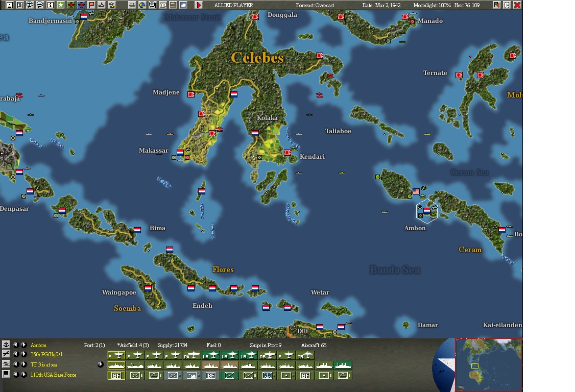This screenshot has height=392, width=575.
Task: Click the floppy disk save game icon
Action: (10, 5)
